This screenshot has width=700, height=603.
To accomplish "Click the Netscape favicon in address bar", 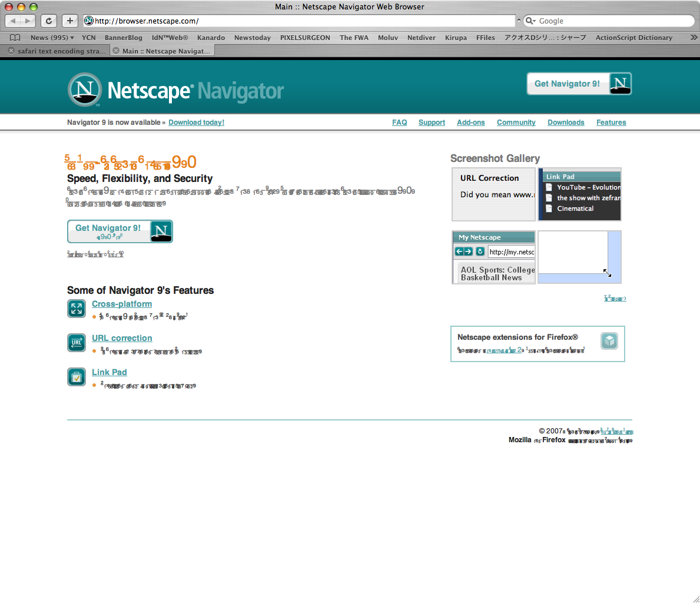I will pos(89,21).
